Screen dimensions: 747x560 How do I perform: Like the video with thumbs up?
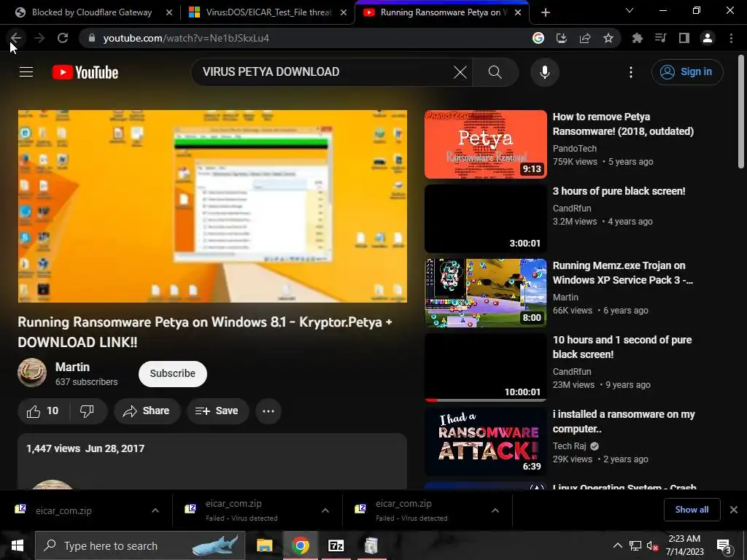pos(43,411)
